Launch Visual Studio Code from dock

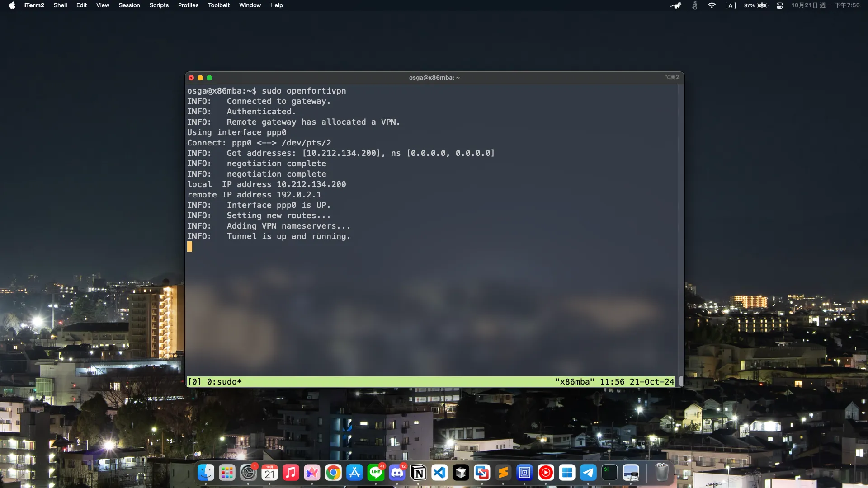coord(439,473)
